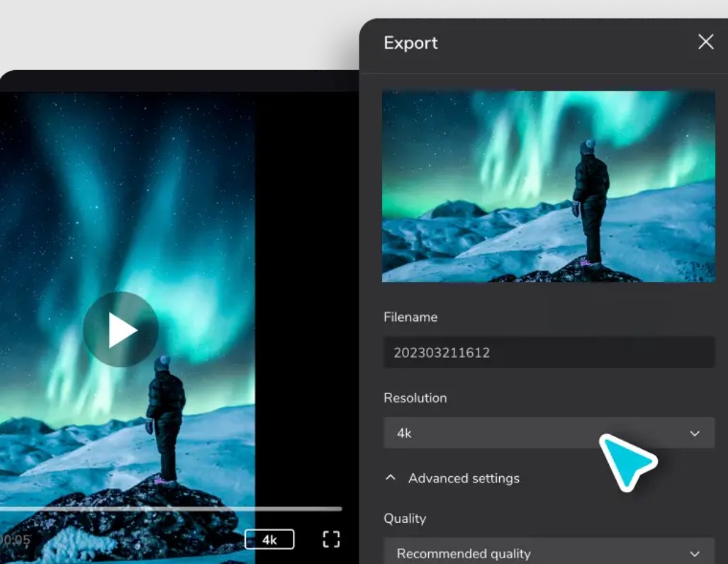Click the Resolution dropdown chevron arrow
The image size is (728, 564).
(695, 434)
